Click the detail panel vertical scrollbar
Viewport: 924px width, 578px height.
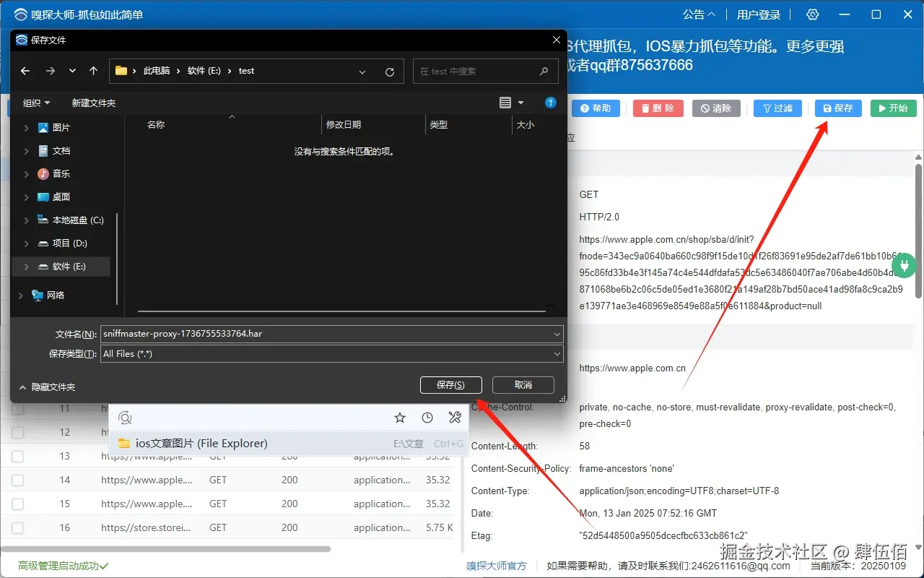pyautogui.click(x=918, y=230)
